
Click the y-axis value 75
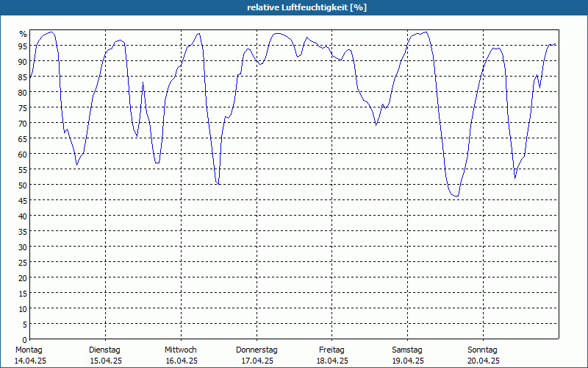23,107
